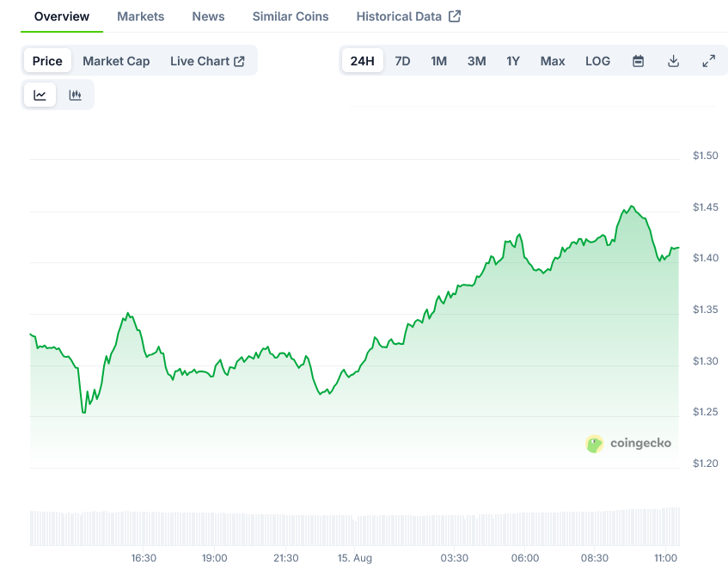Open the News tab
728x571 pixels.
click(208, 16)
